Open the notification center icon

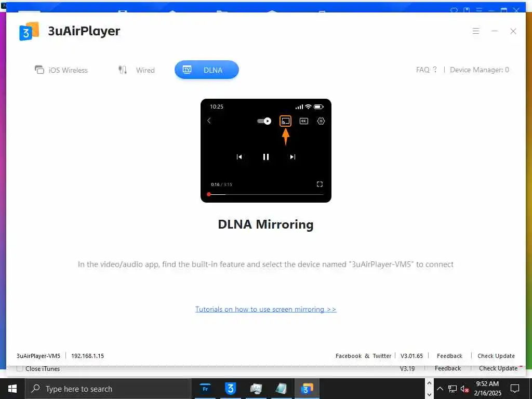coord(515,389)
